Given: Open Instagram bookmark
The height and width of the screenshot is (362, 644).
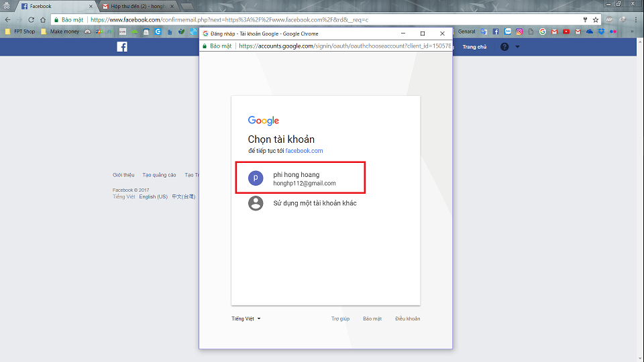Looking at the screenshot, I should tap(519, 32).
